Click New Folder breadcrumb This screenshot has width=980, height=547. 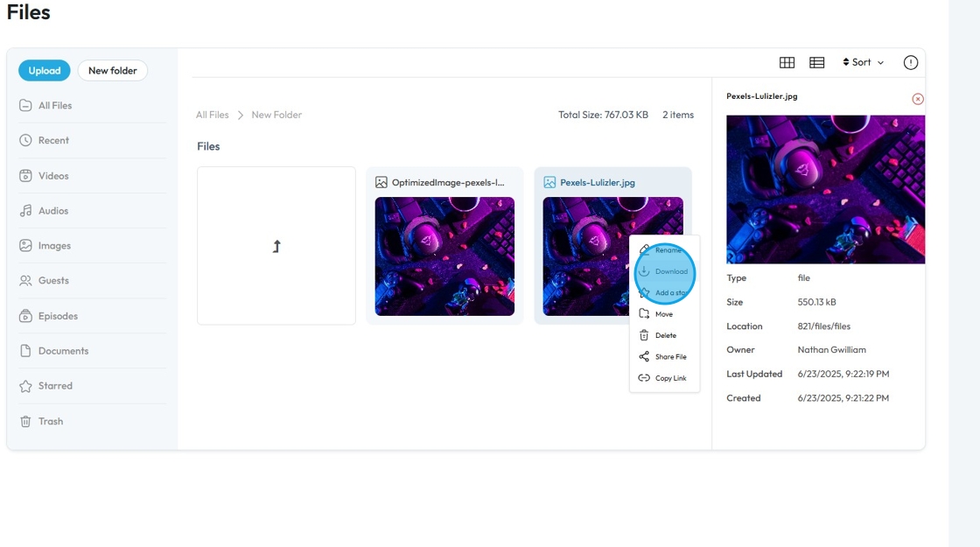tap(276, 115)
